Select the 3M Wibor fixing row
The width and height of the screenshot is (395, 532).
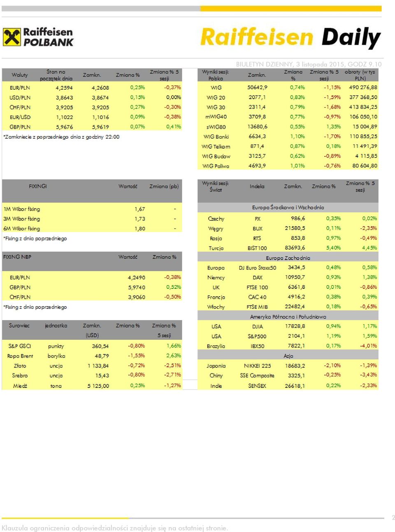(x=92, y=219)
